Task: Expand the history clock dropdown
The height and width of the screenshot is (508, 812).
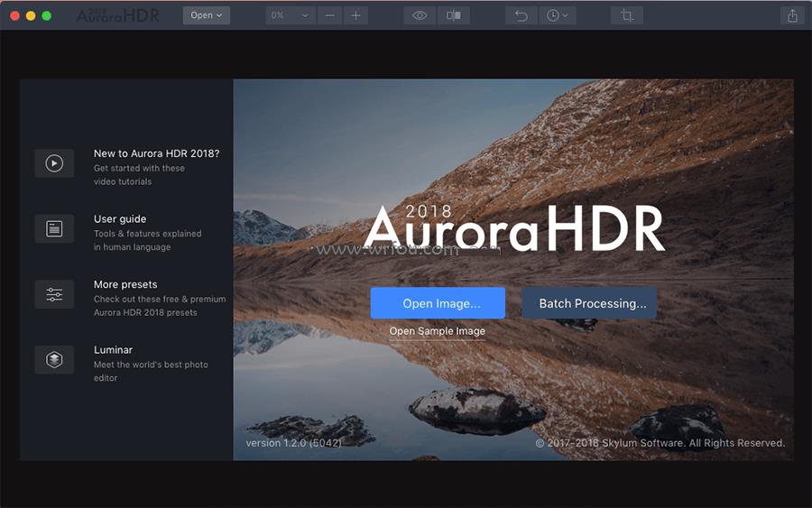Action: pyautogui.click(x=558, y=15)
